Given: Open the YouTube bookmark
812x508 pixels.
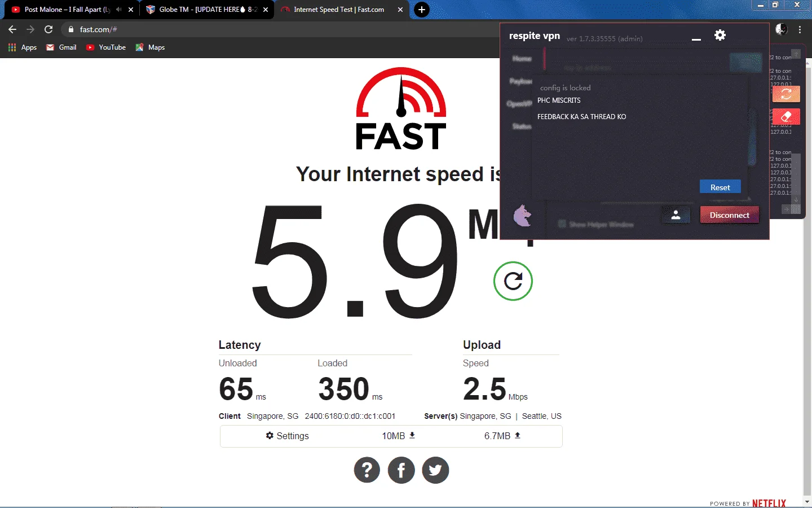Looking at the screenshot, I should 105,47.
